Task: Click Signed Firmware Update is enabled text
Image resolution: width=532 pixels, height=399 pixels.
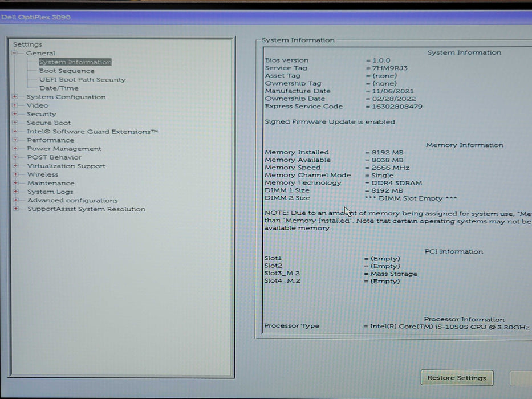Action: pos(330,122)
